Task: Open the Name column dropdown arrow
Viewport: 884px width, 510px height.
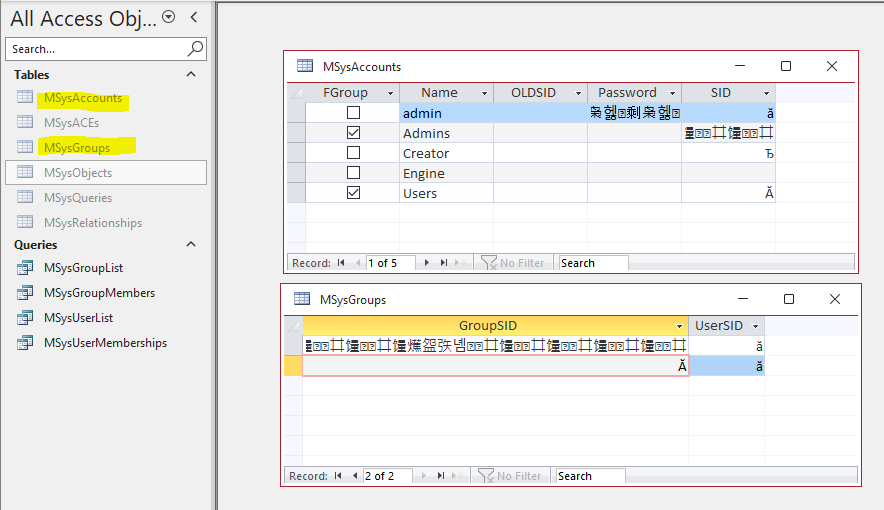Action: [484, 93]
